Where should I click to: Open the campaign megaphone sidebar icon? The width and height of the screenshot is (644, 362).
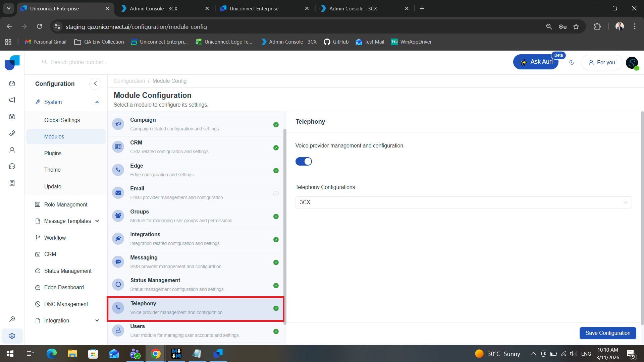12,100
